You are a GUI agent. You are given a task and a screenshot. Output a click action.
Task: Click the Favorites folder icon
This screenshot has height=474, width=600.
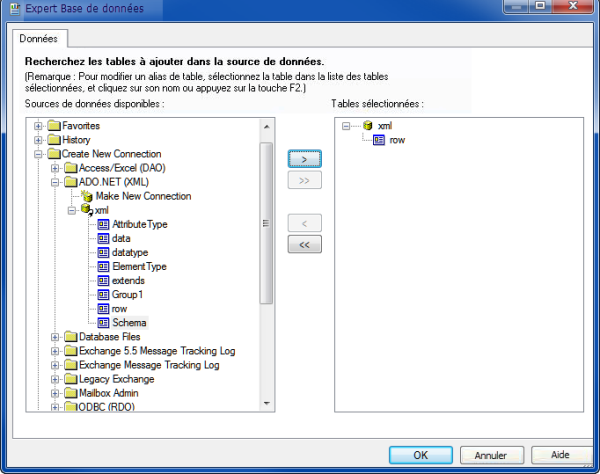pyautogui.click(x=54, y=127)
